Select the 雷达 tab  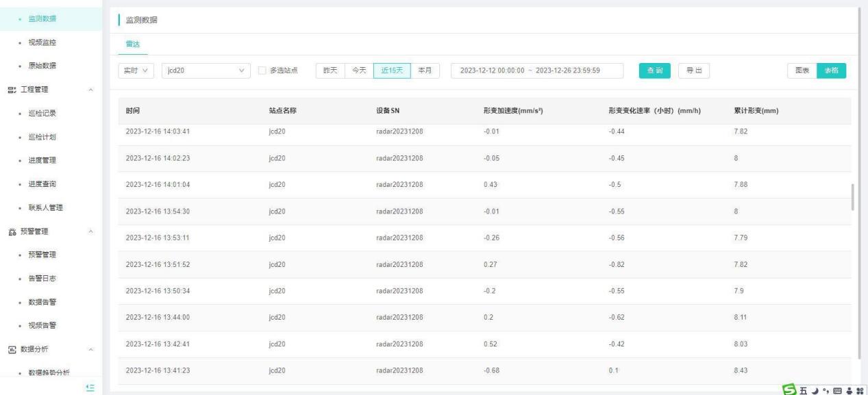click(124, 44)
